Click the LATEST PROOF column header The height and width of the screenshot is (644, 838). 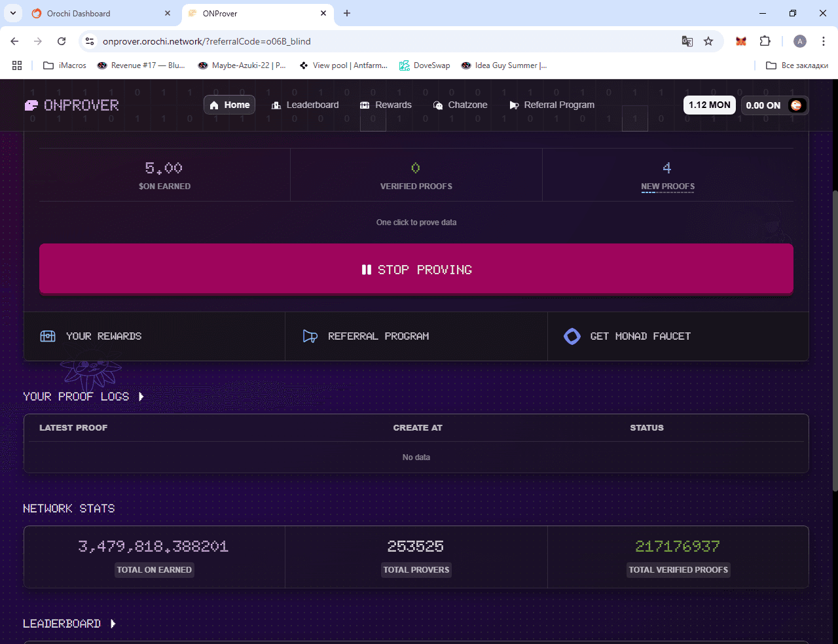(x=73, y=428)
